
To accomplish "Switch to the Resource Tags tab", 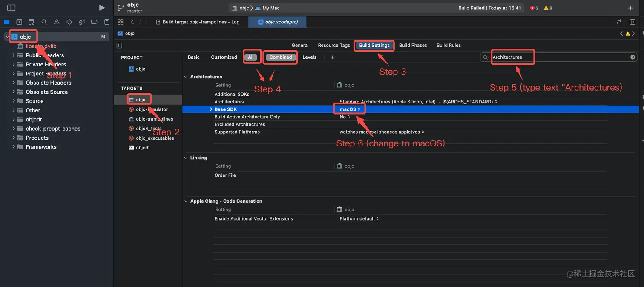I will [x=334, y=45].
